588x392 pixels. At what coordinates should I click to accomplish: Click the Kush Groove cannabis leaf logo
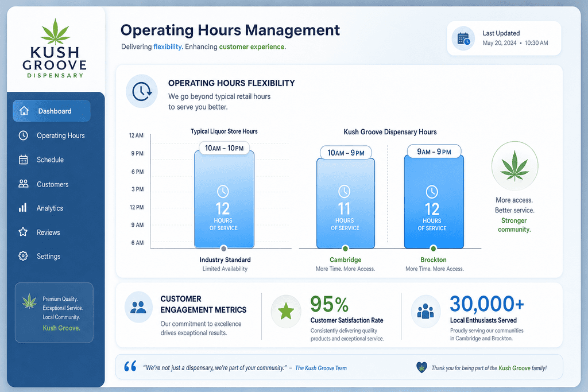pos(56,32)
